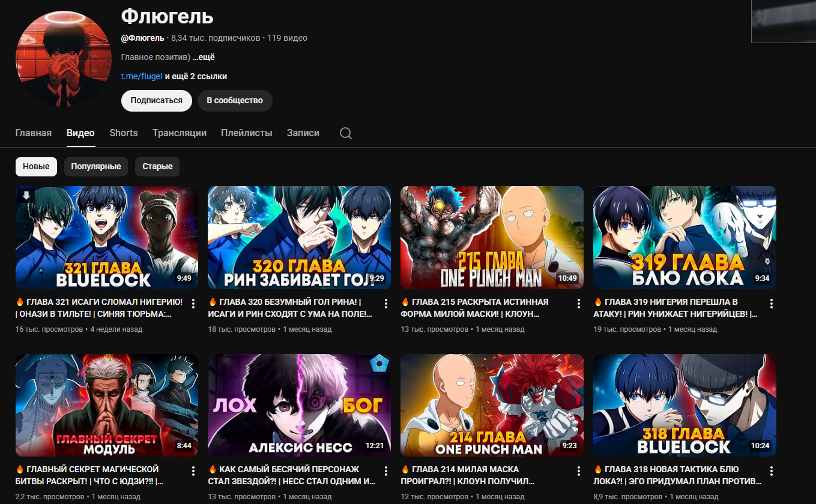Select the Видео tab

pyautogui.click(x=80, y=133)
